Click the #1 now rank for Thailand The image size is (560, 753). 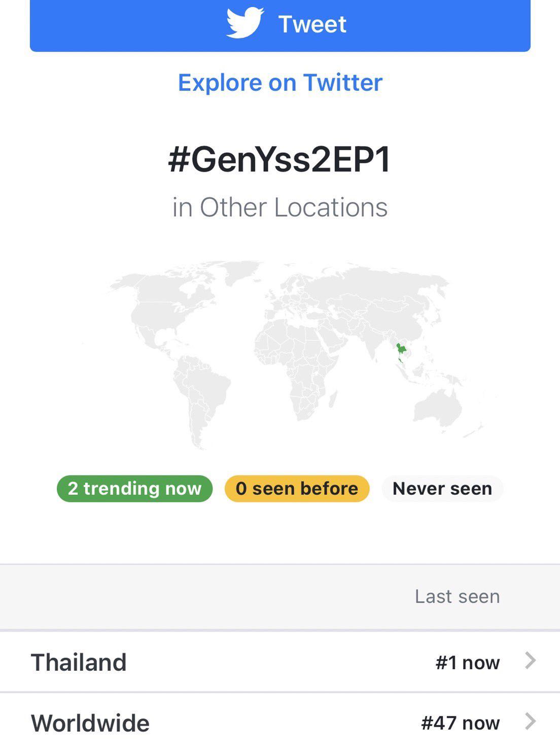[x=467, y=662]
